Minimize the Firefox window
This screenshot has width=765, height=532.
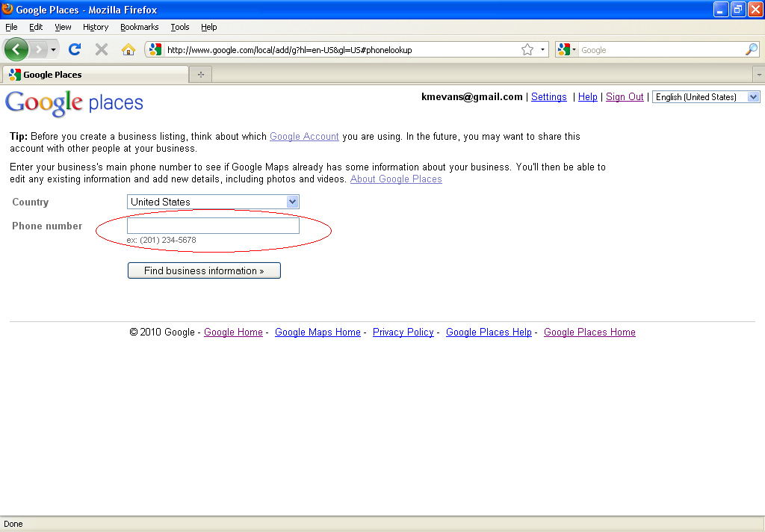(721, 9)
